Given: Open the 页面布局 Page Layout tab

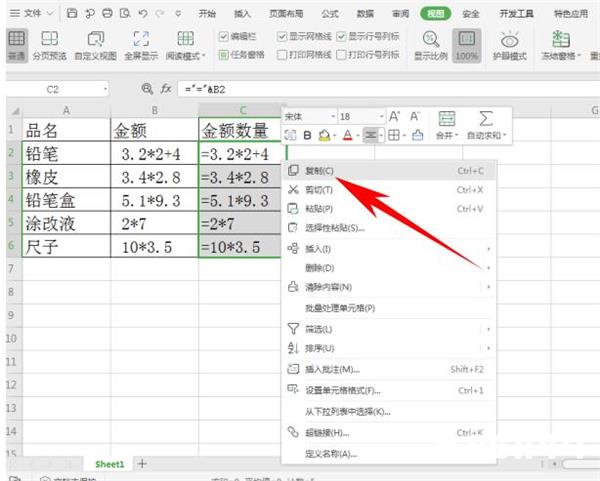Looking at the screenshot, I should [x=286, y=14].
